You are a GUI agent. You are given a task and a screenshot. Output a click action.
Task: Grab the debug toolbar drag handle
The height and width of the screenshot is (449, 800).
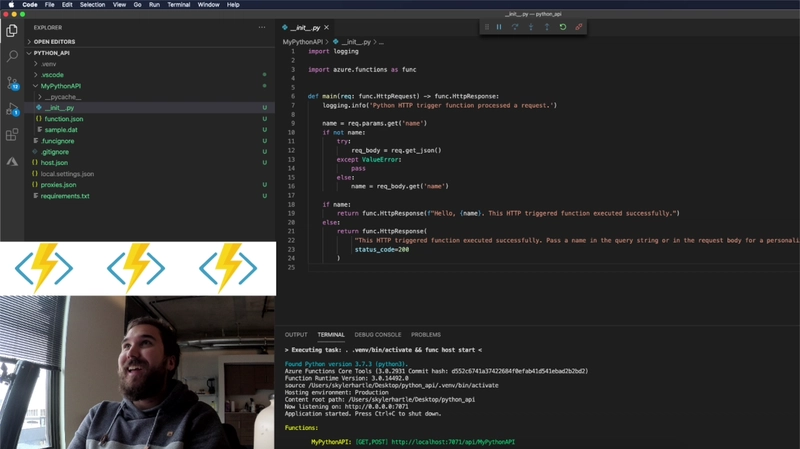(487, 27)
